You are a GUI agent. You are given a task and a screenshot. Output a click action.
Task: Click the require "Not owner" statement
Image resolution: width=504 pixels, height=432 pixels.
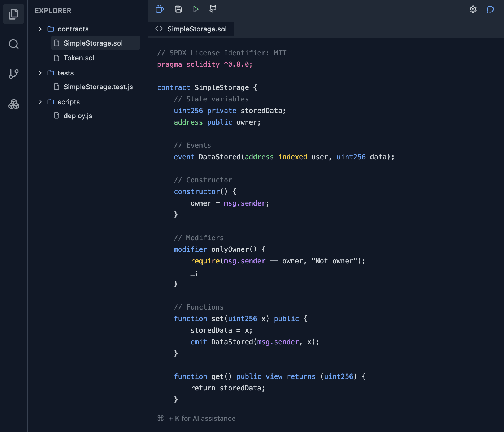click(278, 261)
